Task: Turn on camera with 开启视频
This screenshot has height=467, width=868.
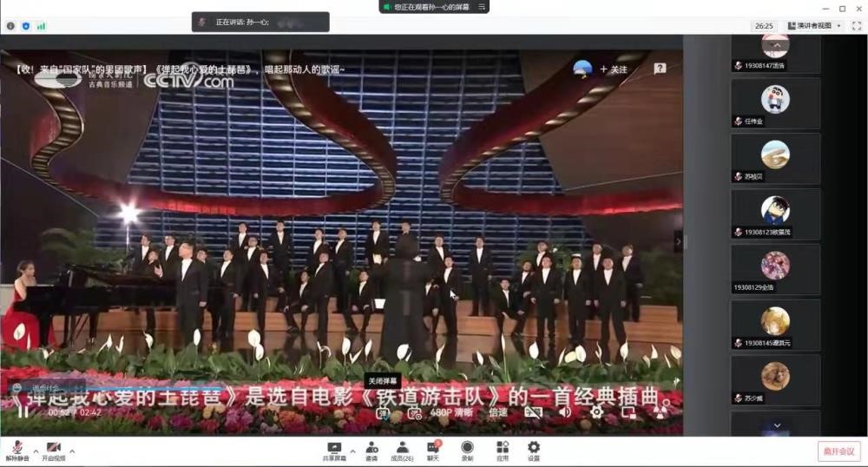Action: pyautogui.click(x=53, y=447)
